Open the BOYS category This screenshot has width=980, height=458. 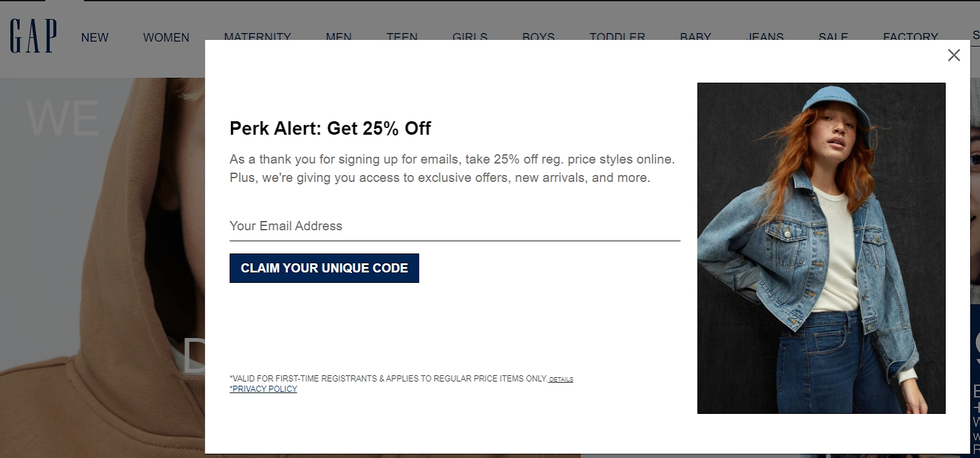click(538, 36)
